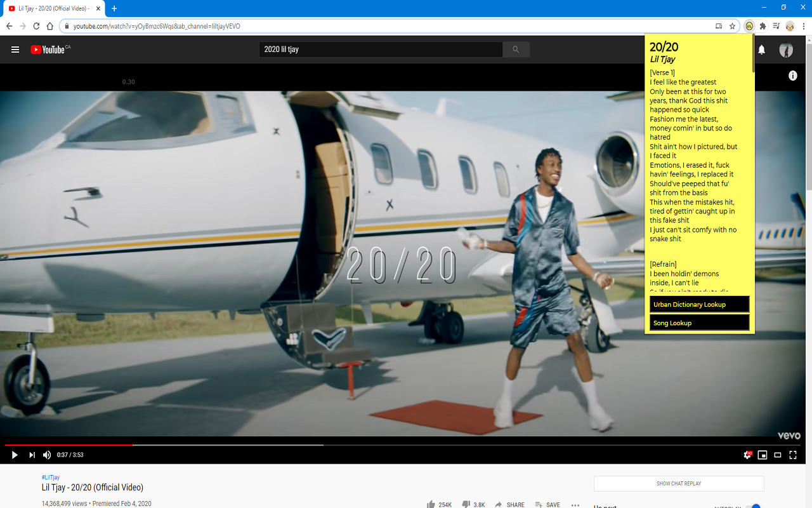Like the video
Image resolution: width=812 pixels, height=508 pixels.
pyautogui.click(x=439, y=505)
